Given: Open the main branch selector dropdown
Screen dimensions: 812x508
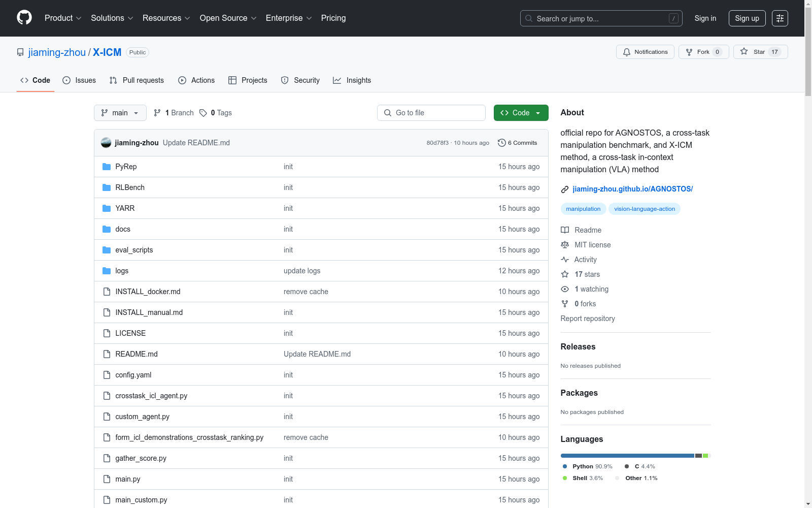Looking at the screenshot, I should click(120, 113).
